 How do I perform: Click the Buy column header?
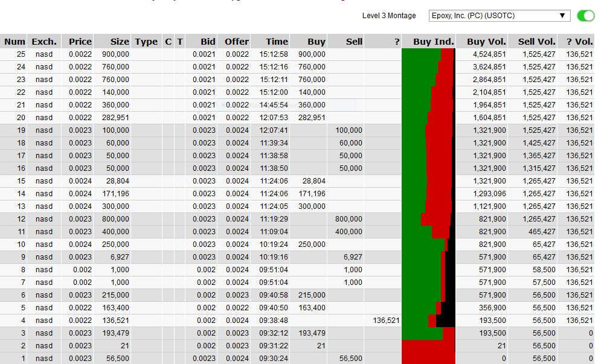[x=316, y=42]
